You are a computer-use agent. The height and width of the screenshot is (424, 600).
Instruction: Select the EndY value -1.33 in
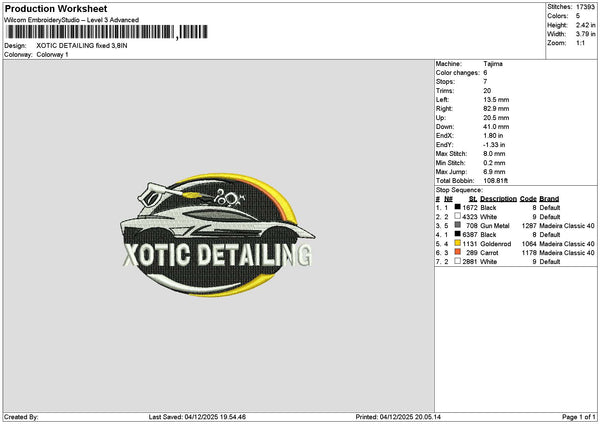click(494, 145)
